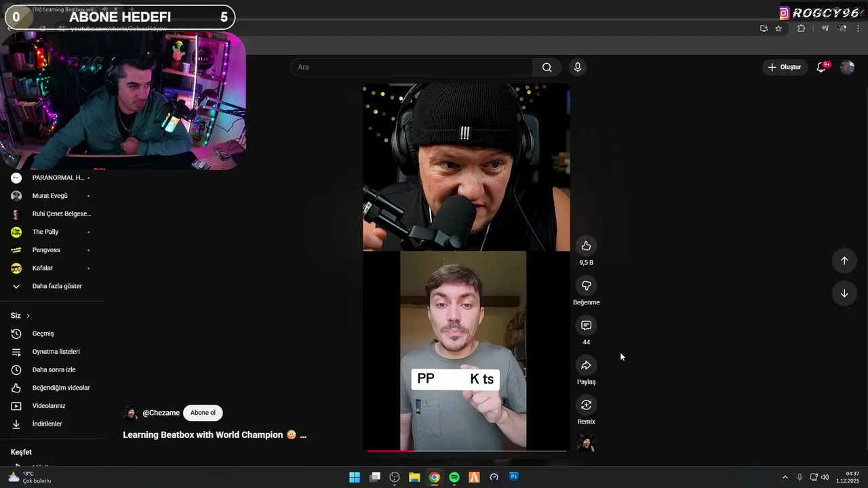Viewport: 868px width, 488px height.
Task: Open Kafalar subscription channel
Action: coord(52,268)
